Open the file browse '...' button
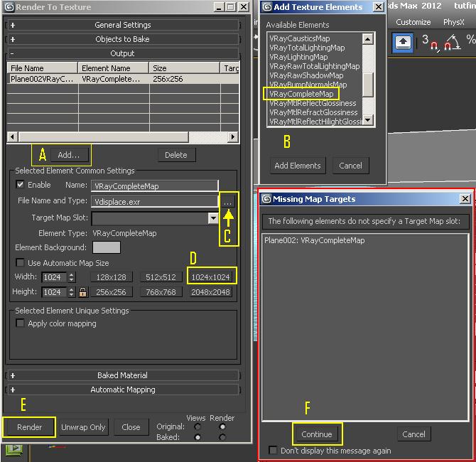 click(x=228, y=202)
